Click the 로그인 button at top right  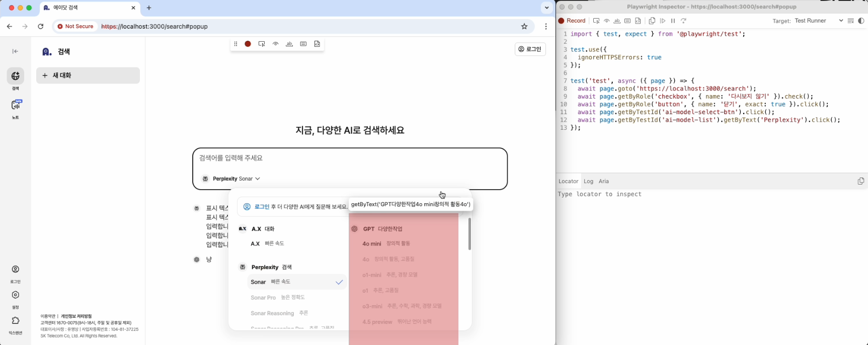(x=530, y=49)
